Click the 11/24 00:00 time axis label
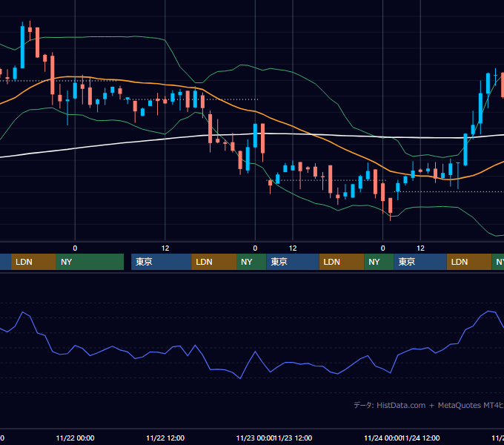 pos(383,438)
